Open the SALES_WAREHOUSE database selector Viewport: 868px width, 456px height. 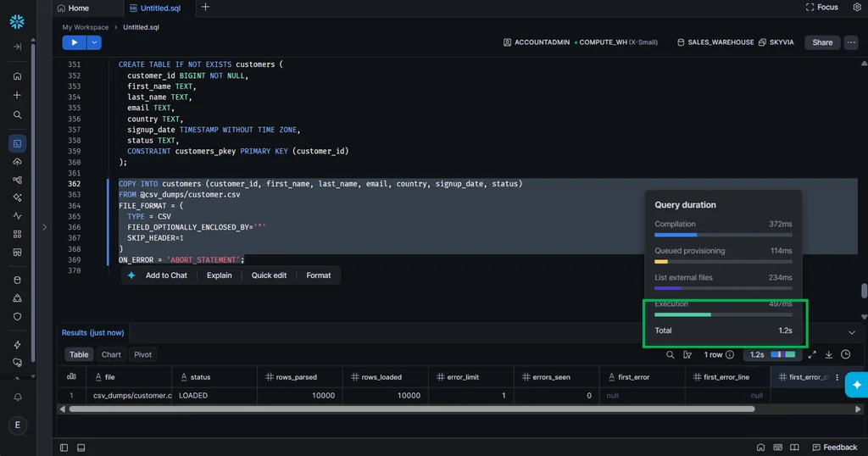715,42
